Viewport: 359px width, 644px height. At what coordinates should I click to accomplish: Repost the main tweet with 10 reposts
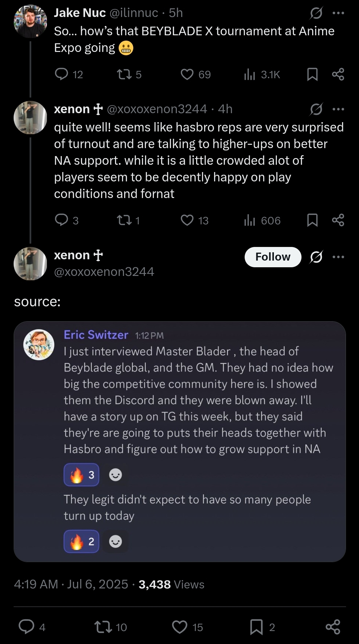[103, 627]
